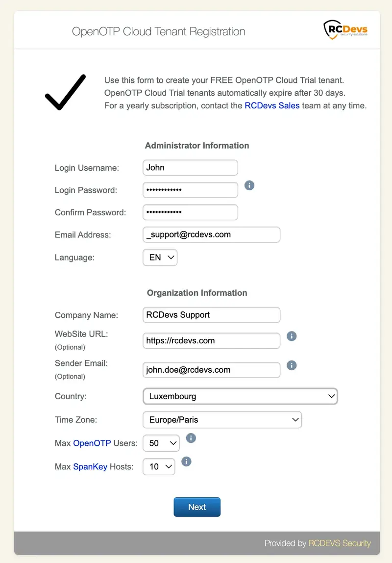392x563 pixels.
Task: Click the info icon next to Sender Email
Action: 292,365
